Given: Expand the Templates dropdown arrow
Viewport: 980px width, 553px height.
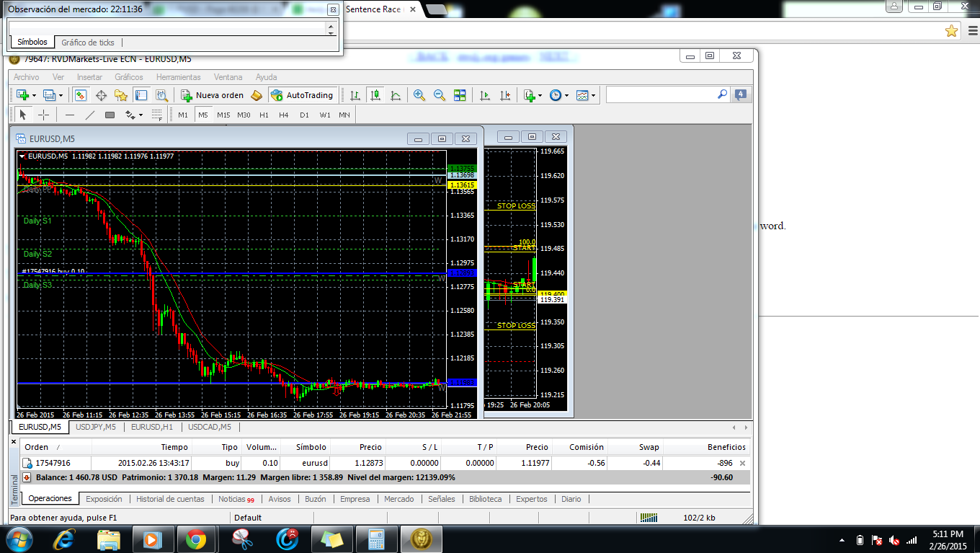Looking at the screenshot, I should [x=594, y=95].
